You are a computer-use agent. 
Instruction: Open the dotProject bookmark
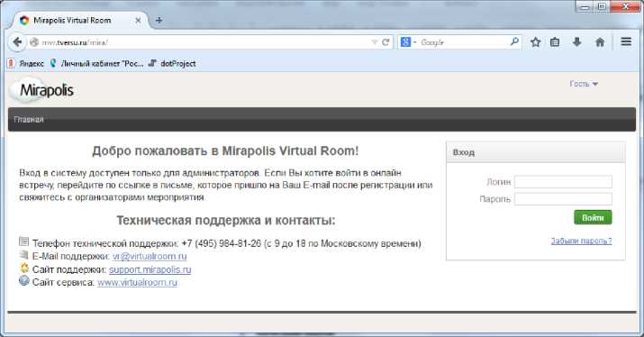click(172, 64)
